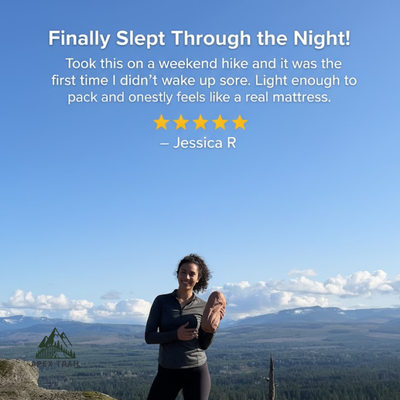The image size is (400, 400).
Task: Click the dead tree trunk on the right
Action: (272, 378)
